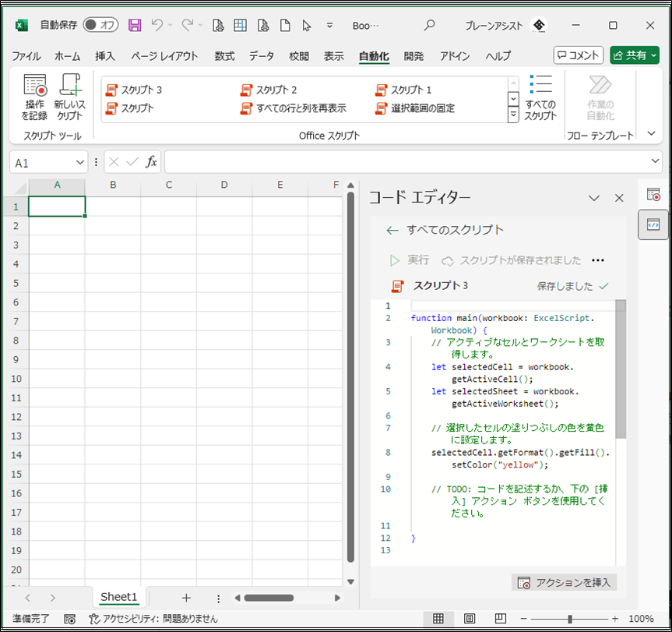Collapse the ribbon with the chevron
This screenshot has height=632, width=672.
(652, 133)
